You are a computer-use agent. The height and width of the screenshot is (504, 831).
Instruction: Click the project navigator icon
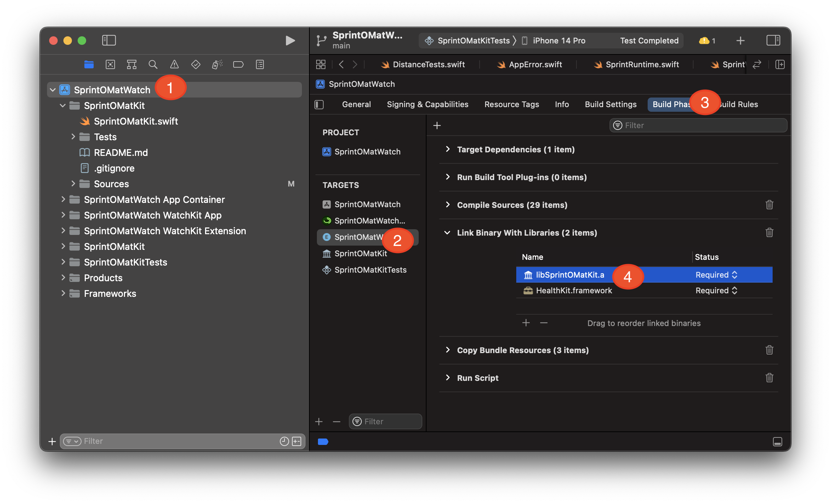point(88,64)
